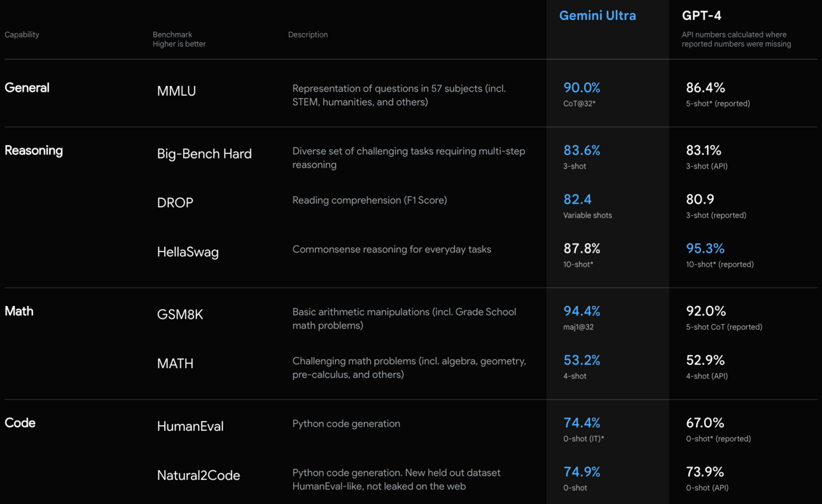Select the "New held out dataset" Natural2Code description
Viewport: 822px width, 504px height.
[x=396, y=479]
